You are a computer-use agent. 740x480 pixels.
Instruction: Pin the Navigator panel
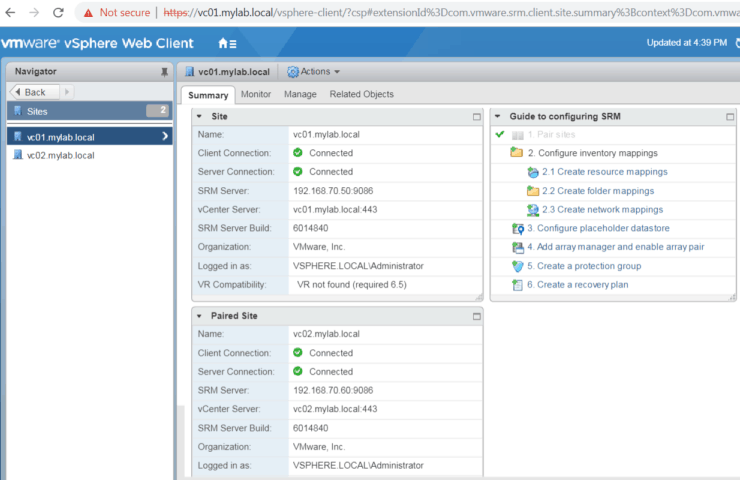[x=164, y=72]
